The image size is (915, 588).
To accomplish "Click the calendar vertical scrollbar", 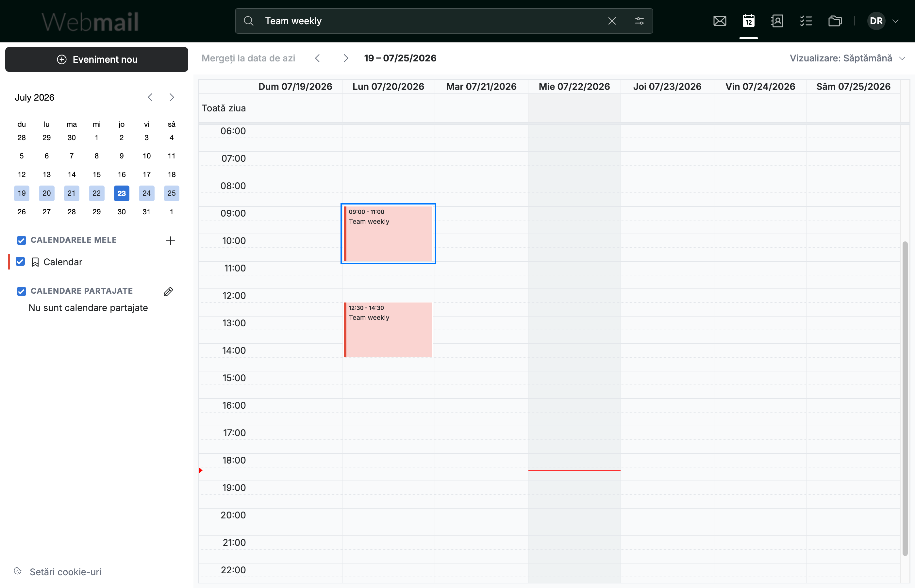I will coord(905,398).
